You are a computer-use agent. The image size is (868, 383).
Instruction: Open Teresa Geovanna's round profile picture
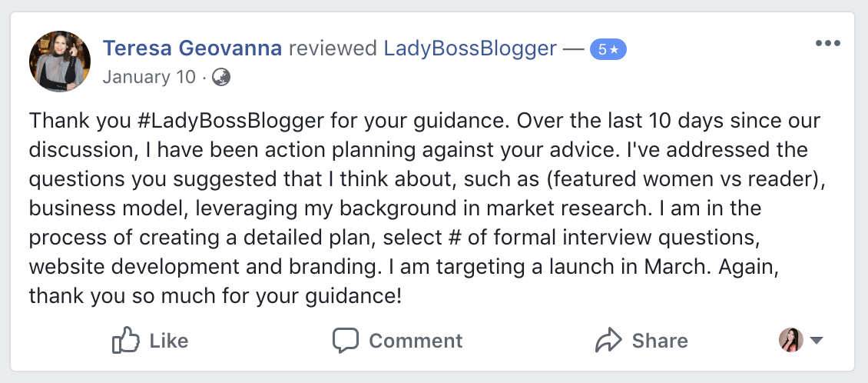60,61
